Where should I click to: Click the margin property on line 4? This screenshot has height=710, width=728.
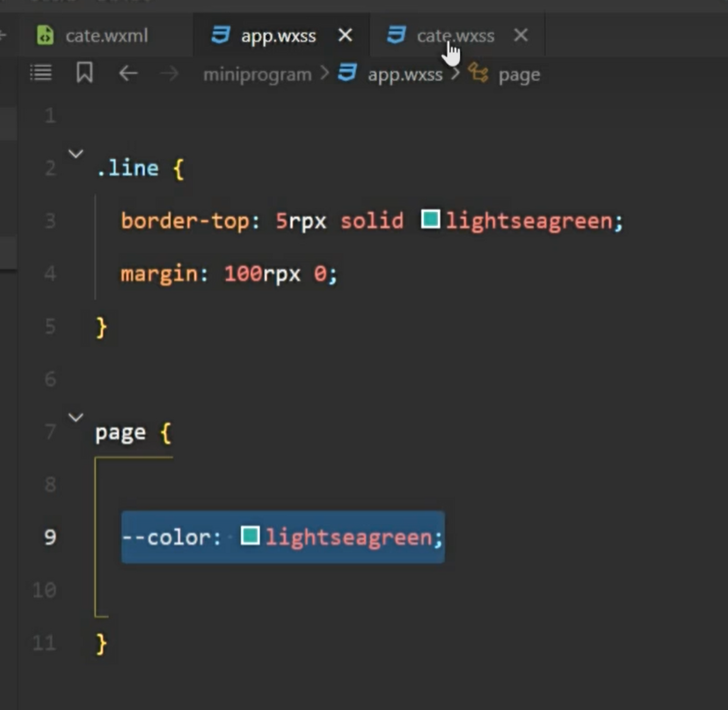[x=158, y=274]
